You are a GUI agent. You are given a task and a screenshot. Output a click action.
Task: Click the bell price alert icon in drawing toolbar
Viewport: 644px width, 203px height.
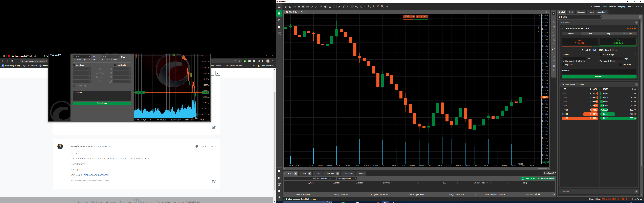554,75
